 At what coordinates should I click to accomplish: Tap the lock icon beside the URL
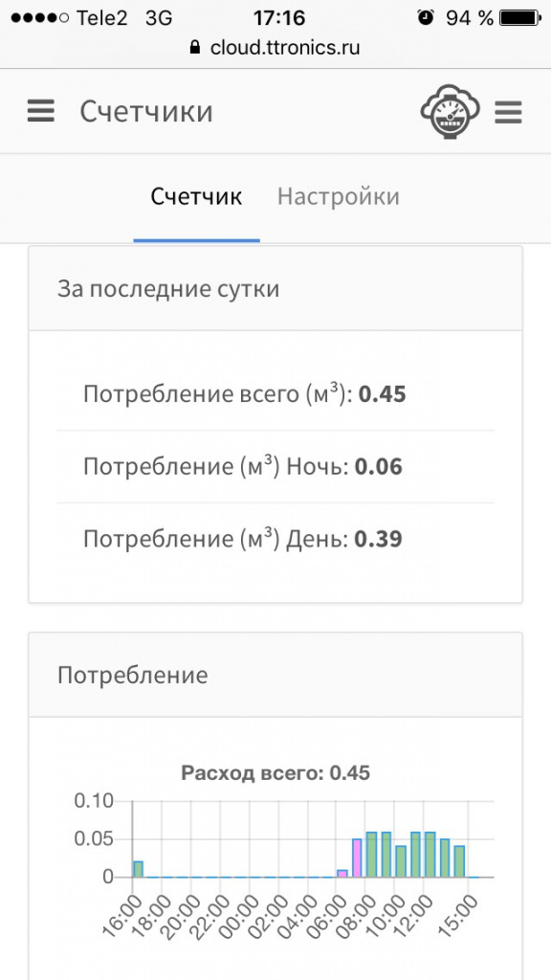coord(195,48)
